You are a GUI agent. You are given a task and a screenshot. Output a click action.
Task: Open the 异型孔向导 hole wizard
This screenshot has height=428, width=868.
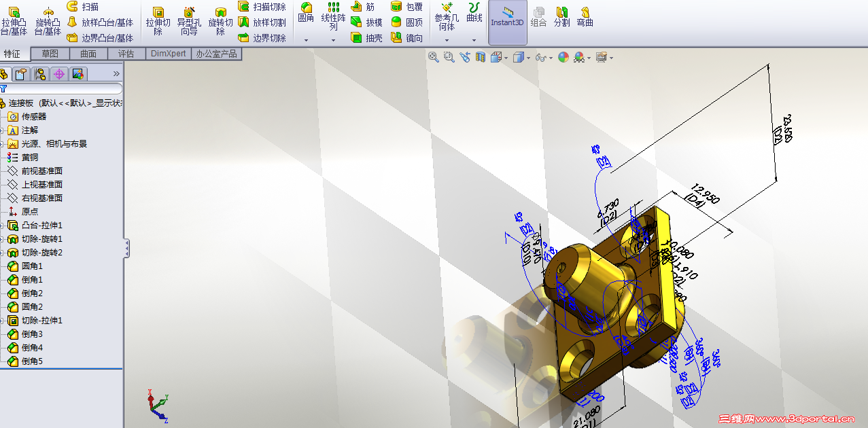coord(189,22)
